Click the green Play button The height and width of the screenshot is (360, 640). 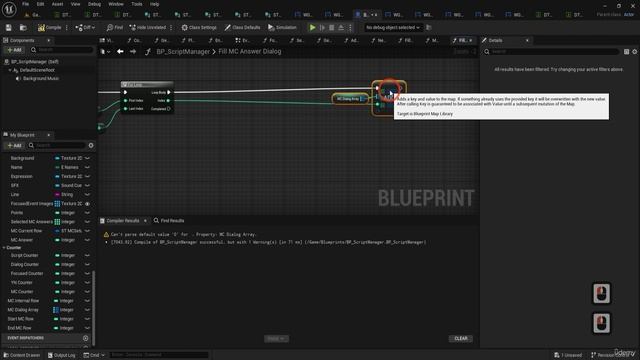[312, 27]
